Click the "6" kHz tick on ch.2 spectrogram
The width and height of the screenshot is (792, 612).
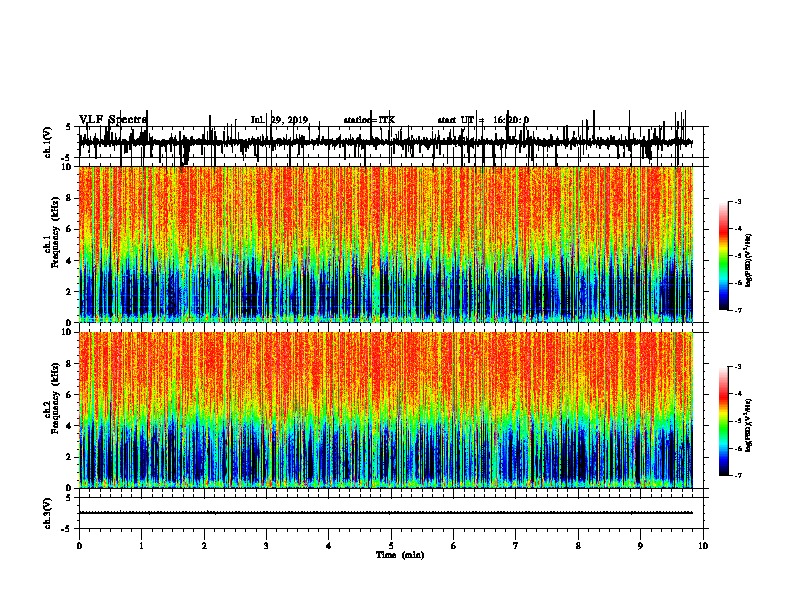(x=70, y=395)
